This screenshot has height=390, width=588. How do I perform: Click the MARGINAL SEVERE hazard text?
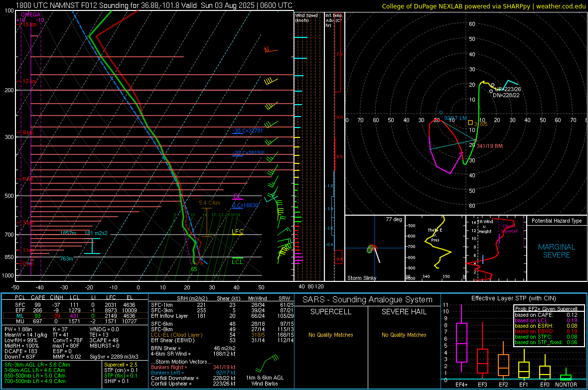pos(557,251)
